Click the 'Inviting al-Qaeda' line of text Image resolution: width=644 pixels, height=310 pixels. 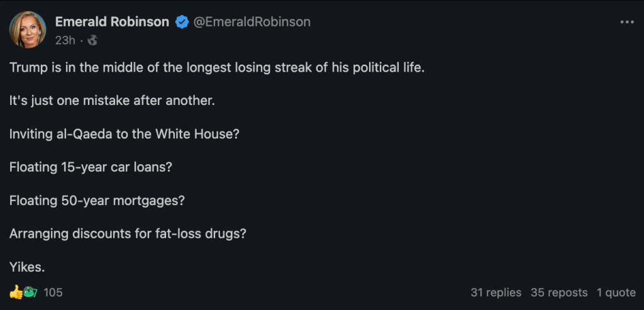[x=124, y=133]
